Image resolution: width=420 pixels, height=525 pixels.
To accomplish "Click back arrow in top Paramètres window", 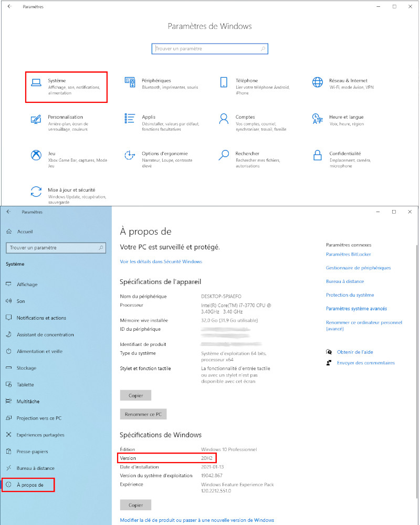I will 10,6.
